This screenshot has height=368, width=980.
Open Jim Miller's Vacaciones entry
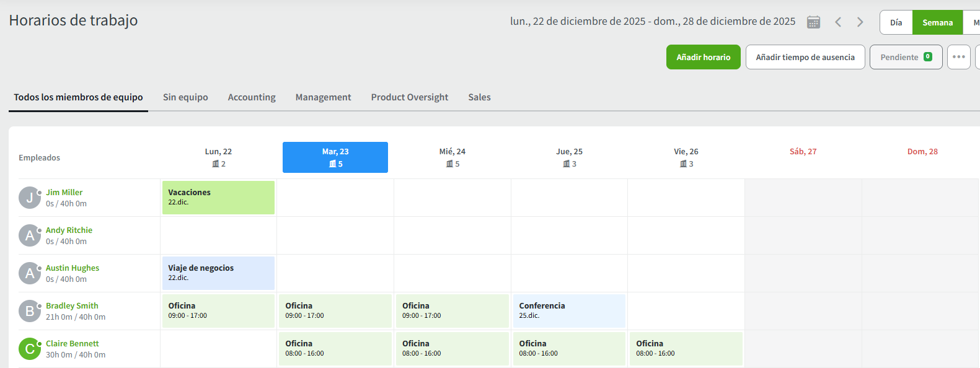tap(218, 198)
